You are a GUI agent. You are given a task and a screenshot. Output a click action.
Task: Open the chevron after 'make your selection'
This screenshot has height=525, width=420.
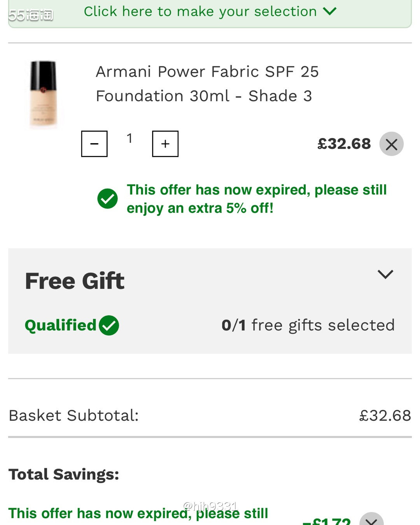click(329, 11)
